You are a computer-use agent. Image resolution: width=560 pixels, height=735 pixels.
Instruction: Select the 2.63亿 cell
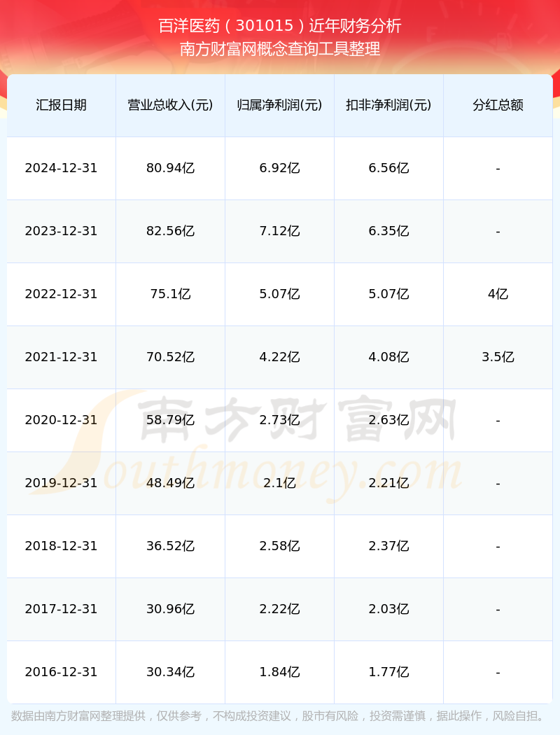point(389,421)
